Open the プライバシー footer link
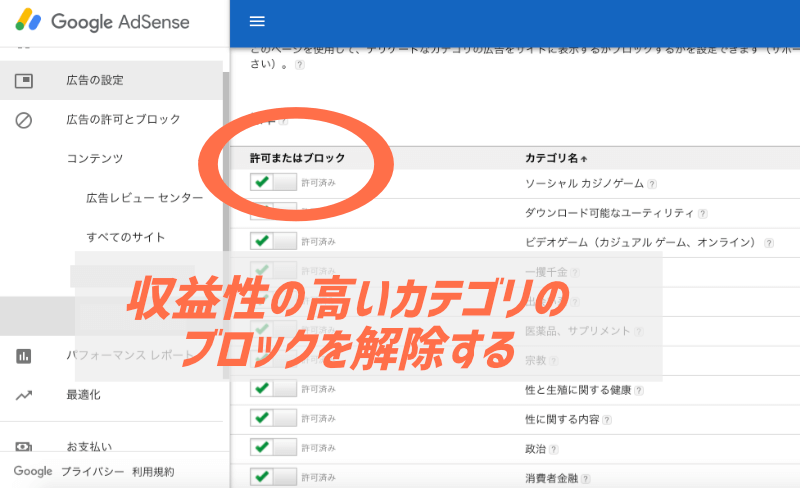The height and width of the screenshot is (488, 800). point(92,472)
